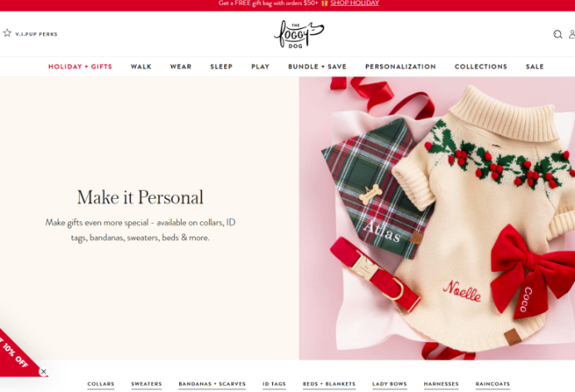The image size is (575, 392).
Task: Click the V.I.PUP Perks star icon
Action: [x=7, y=33]
